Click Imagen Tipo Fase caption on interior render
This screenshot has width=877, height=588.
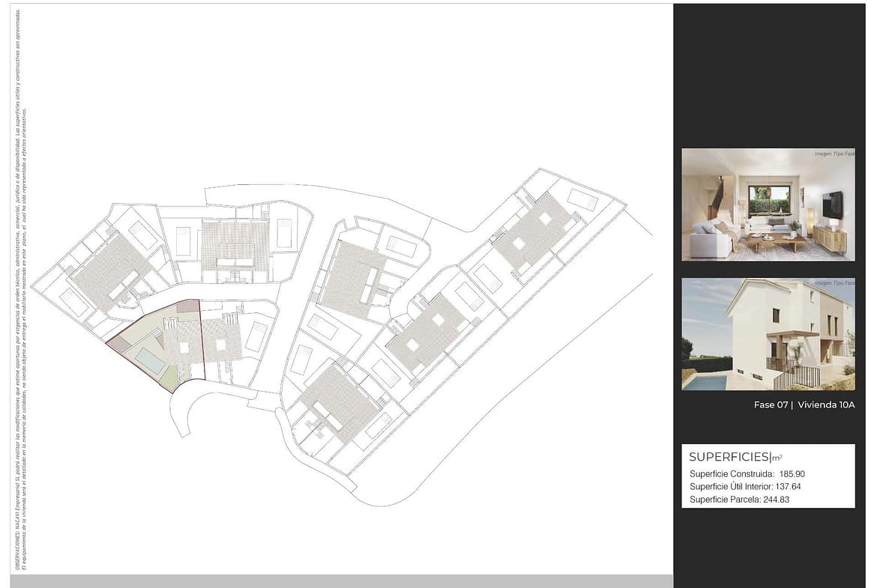click(x=834, y=154)
